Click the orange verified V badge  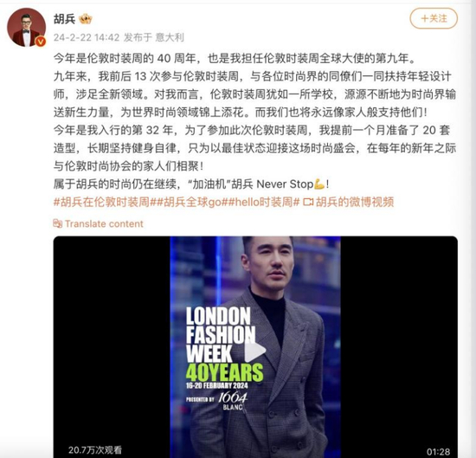[41, 42]
